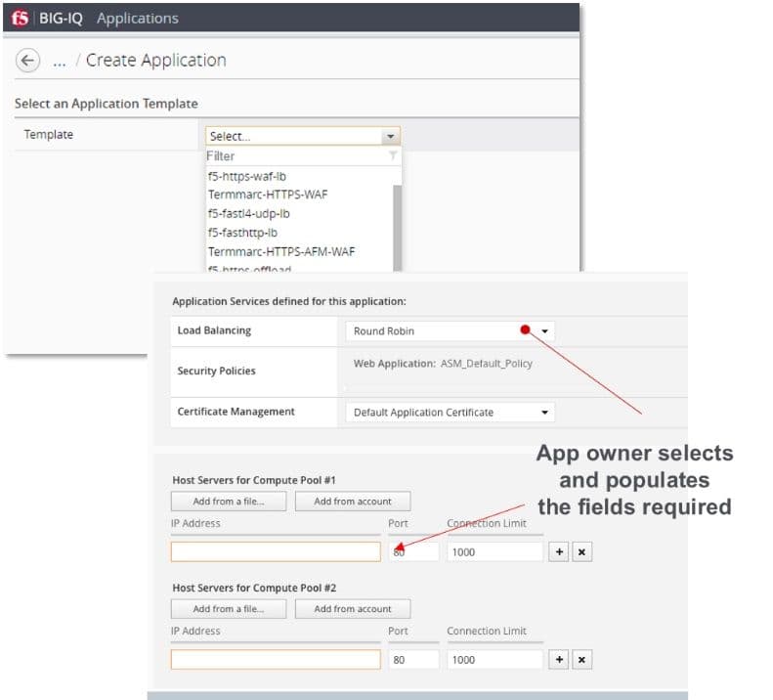Add a row to Compute Pool #2
Viewport: 773px width, 700px height.
click(x=560, y=660)
